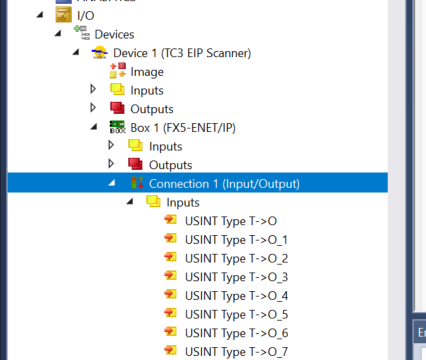Select Device 1 (TC3 EIP Scanner) label

click(182, 53)
